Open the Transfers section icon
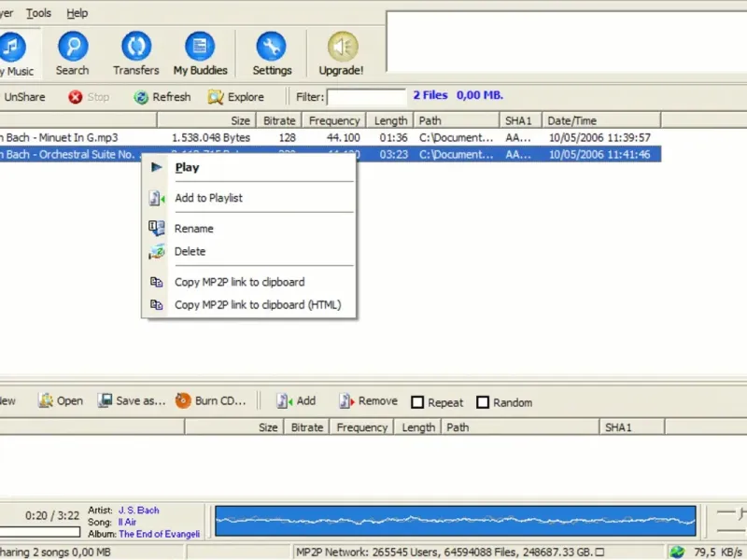This screenshot has height=560, width=747. (136, 47)
